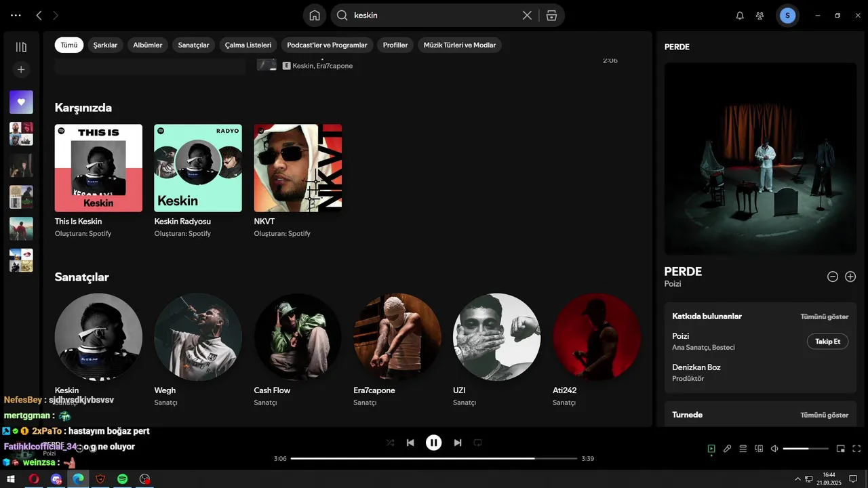Open Cash Flow artist photo
This screenshot has width=868, height=488.
(298, 337)
